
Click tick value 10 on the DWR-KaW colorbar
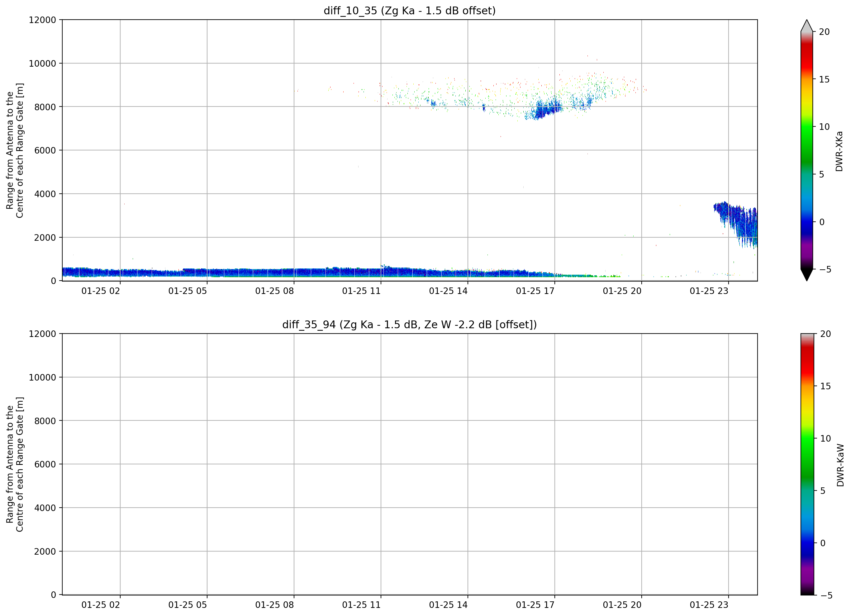[825, 438]
